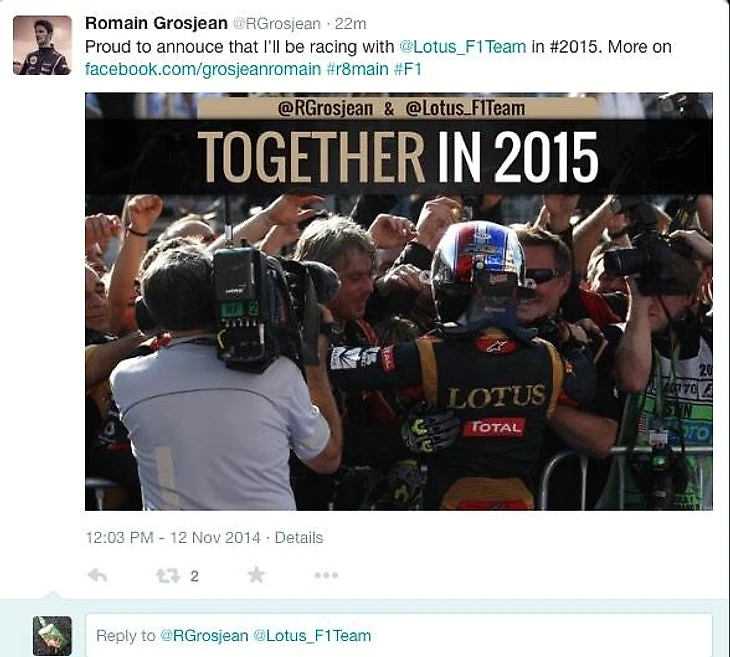The width and height of the screenshot is (730, 657).
Task: Follow the @Lotus_F1Team mention in tweet text
Action: click(x=463, y=47)
